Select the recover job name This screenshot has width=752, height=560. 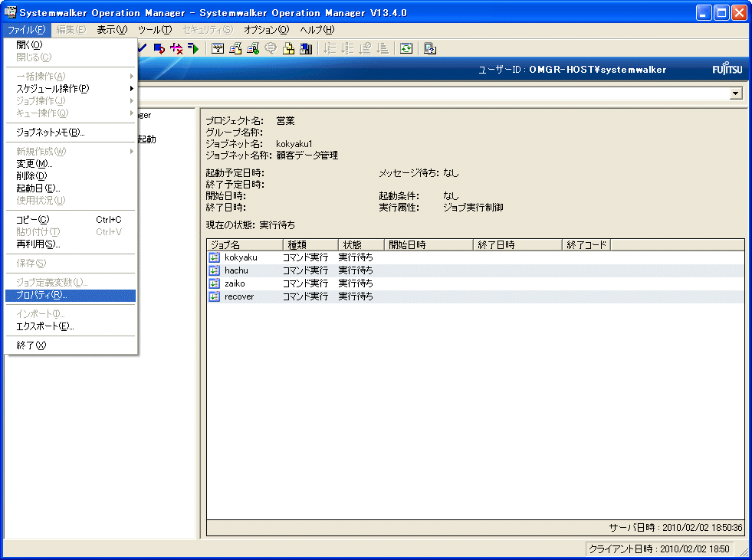point(239,296)
